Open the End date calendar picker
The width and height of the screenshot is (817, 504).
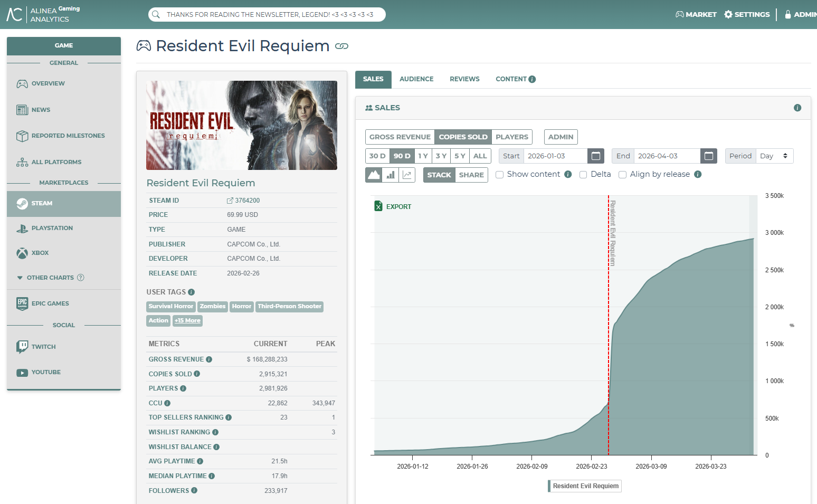click(x=709, y=156)
